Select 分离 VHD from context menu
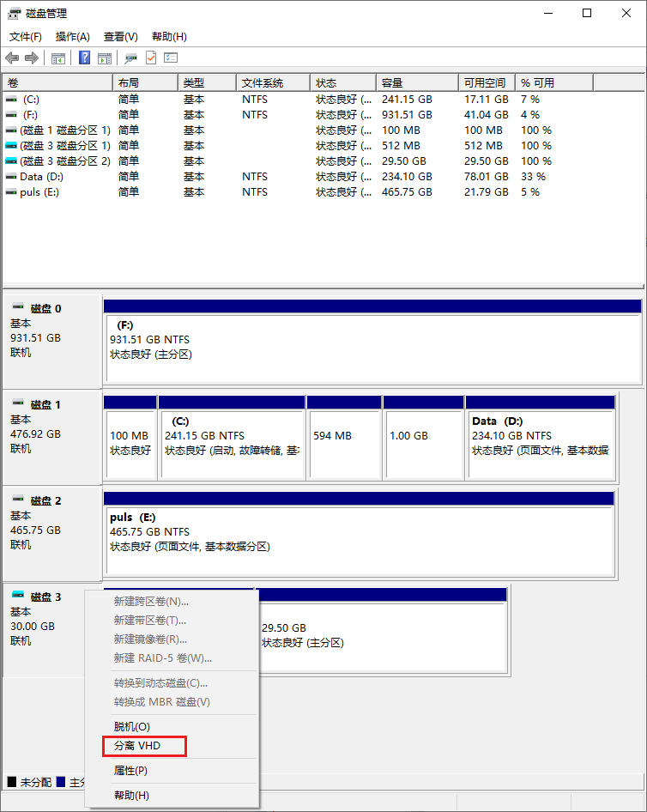 [x=137, y=746]
